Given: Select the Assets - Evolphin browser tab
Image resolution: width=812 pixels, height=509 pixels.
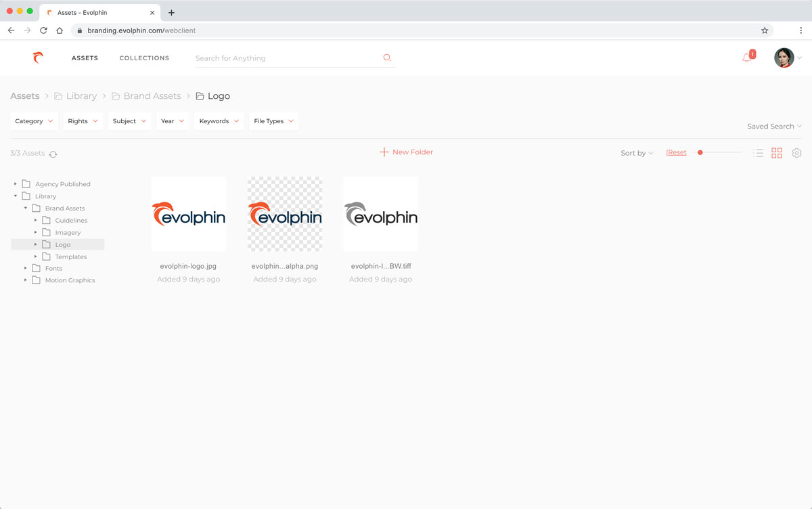Looking at the screenshot, I should [100, 12].
